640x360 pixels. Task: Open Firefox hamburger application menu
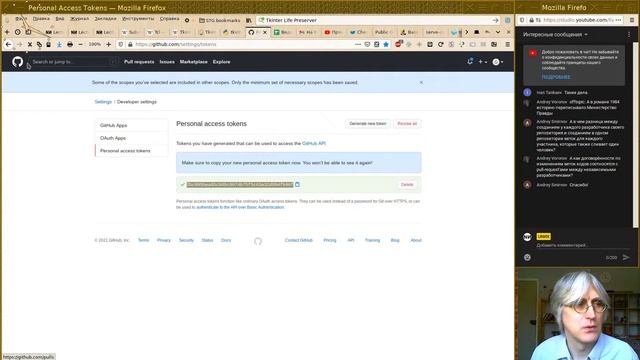coord(508,44)
